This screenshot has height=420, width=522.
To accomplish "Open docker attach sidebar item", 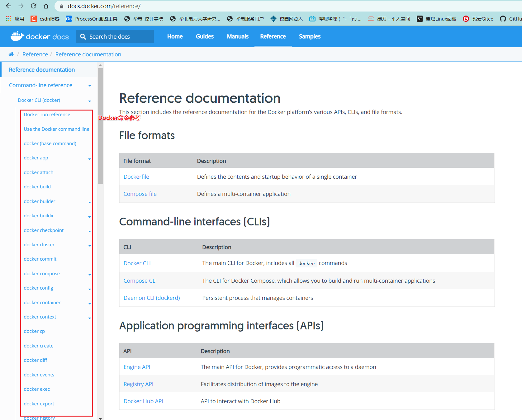I will point(38,172).
